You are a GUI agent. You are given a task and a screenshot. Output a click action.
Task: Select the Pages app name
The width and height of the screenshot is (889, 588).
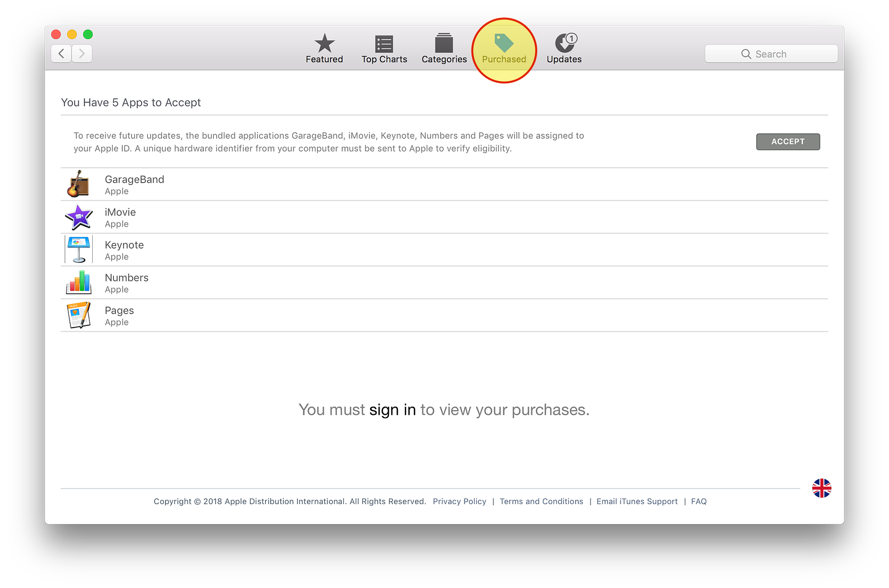click(x=119, y=310)
